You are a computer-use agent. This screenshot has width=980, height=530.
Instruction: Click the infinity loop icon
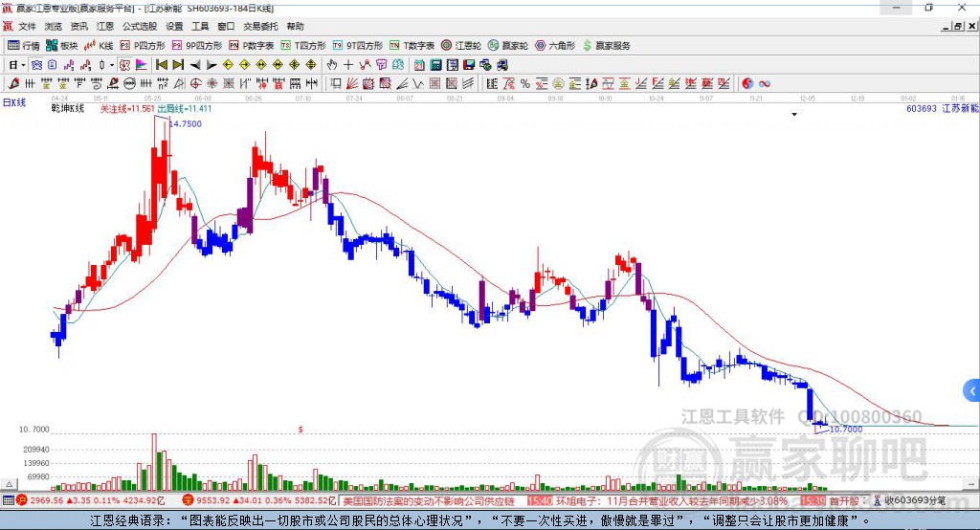(x=765, y=83)
